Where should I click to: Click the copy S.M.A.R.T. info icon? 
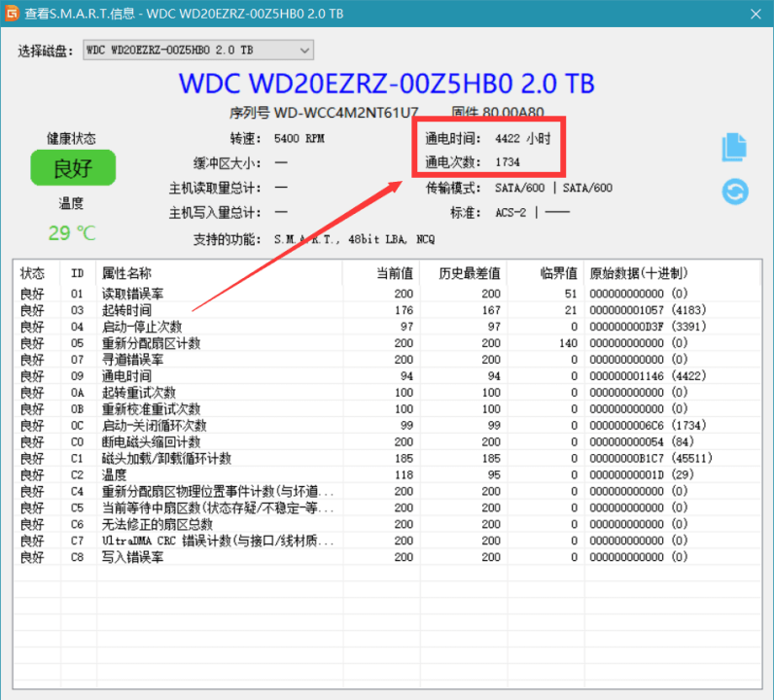734,147
